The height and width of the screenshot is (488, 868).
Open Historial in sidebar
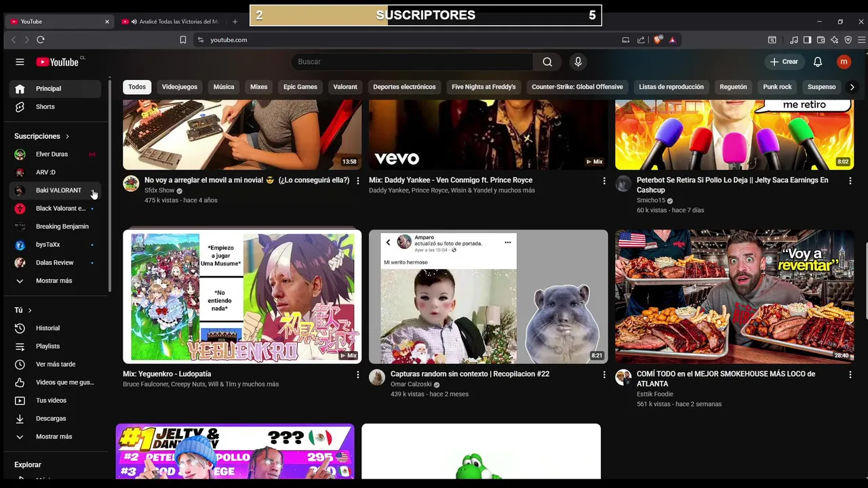[55, 328]
